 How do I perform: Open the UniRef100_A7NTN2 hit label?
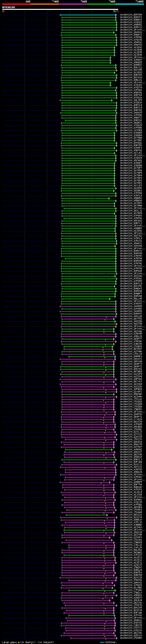click(131, 37)
